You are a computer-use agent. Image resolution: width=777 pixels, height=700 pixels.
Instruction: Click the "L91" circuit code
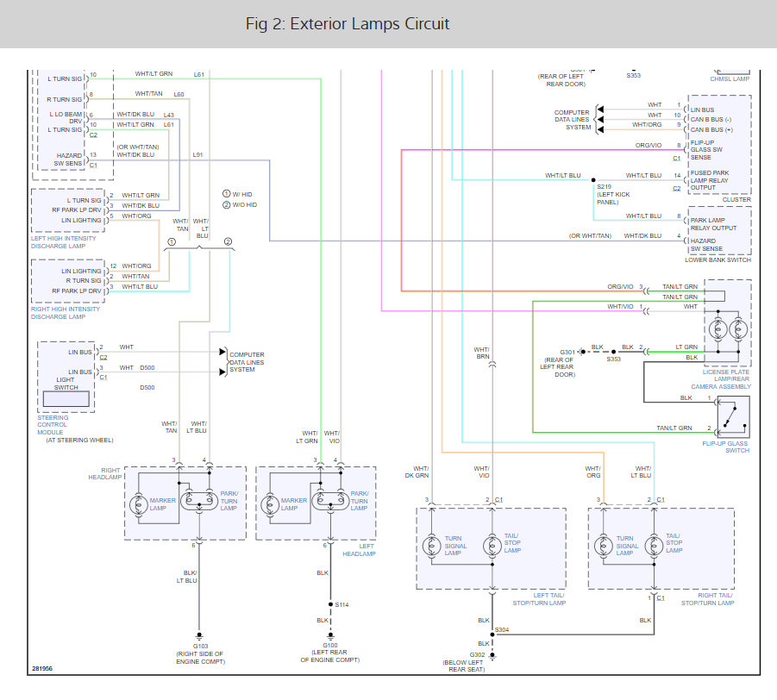click(x=197, y=154)
